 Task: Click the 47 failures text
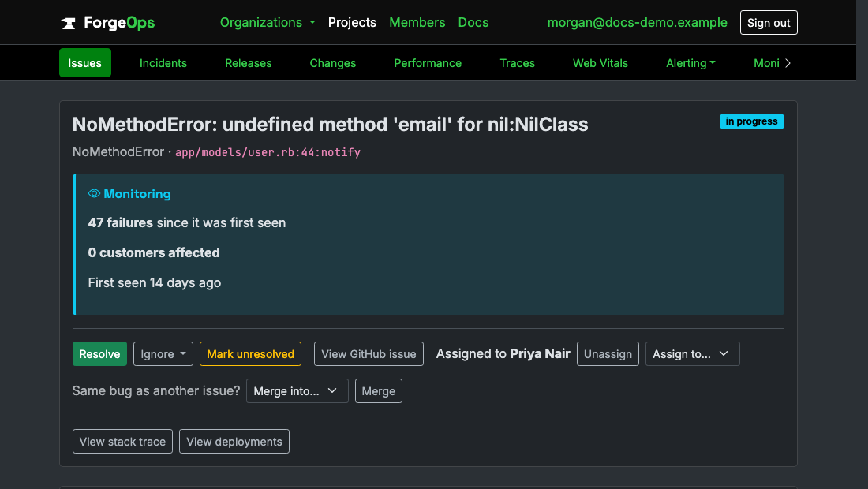120,222
